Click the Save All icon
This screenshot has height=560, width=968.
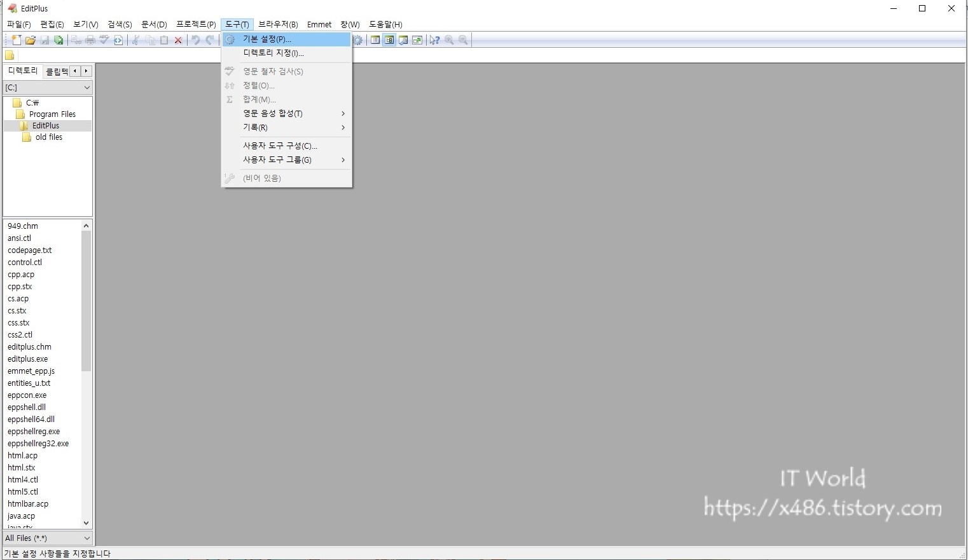coord(59,40)
